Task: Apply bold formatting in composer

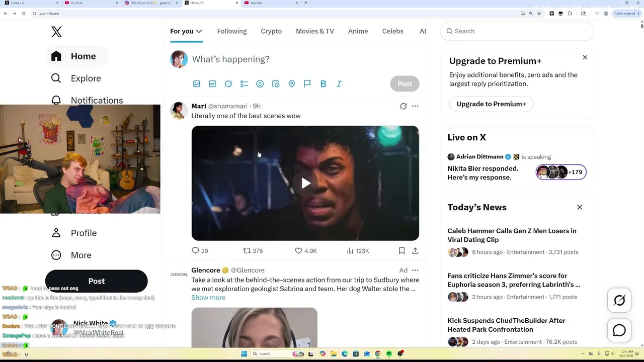Action: point(324,84)
